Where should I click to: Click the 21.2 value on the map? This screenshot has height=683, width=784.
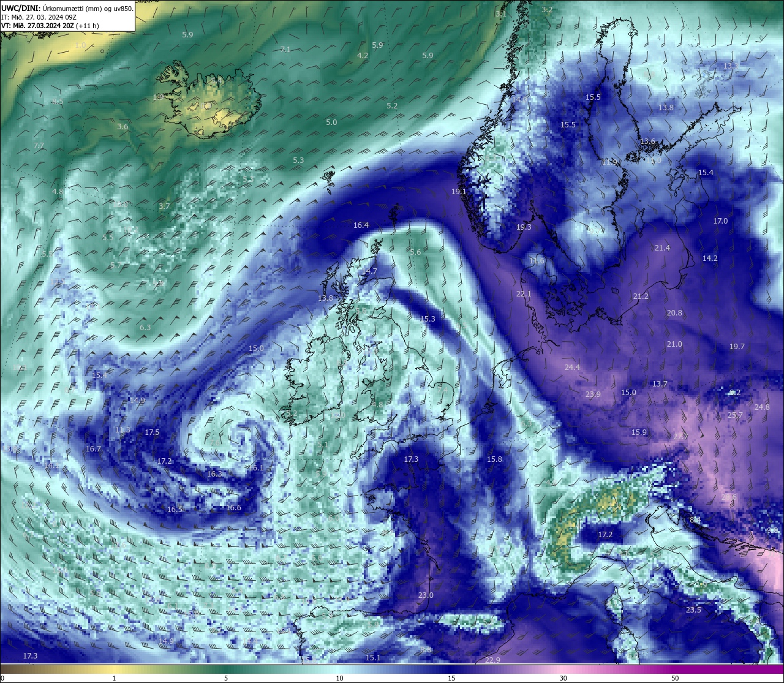(x=641, y=296)
